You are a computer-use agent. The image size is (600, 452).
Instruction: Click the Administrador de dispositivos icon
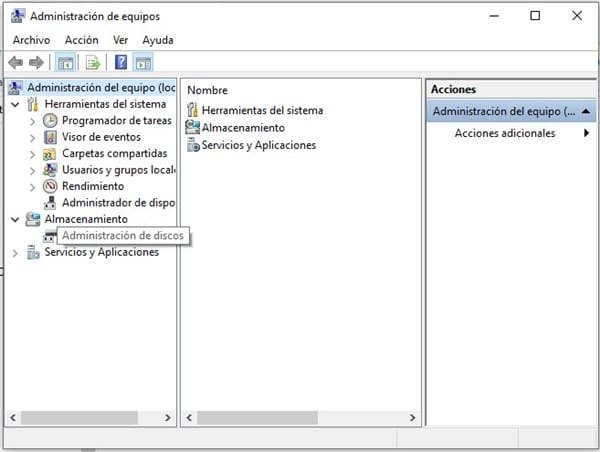[50, 202]
